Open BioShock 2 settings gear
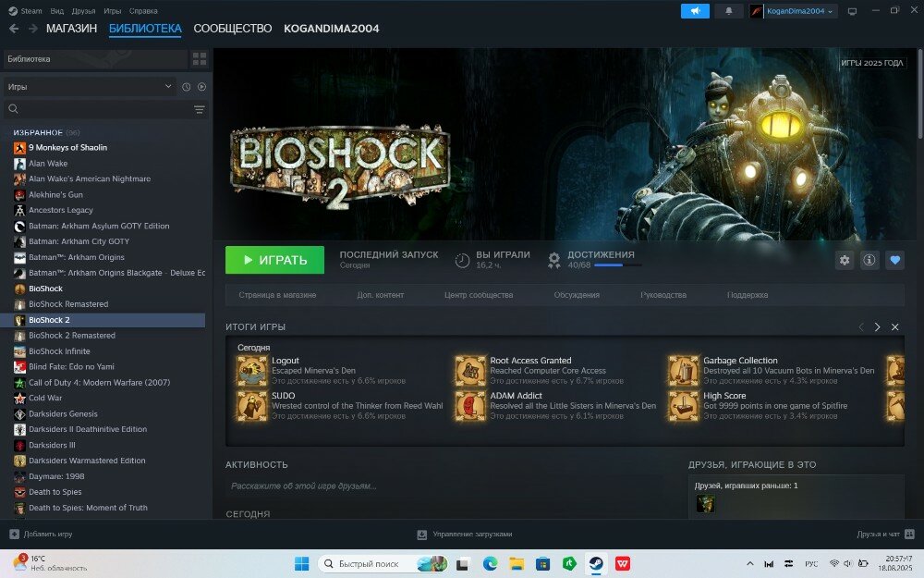924x578 pixels. (x=845, y=260)
